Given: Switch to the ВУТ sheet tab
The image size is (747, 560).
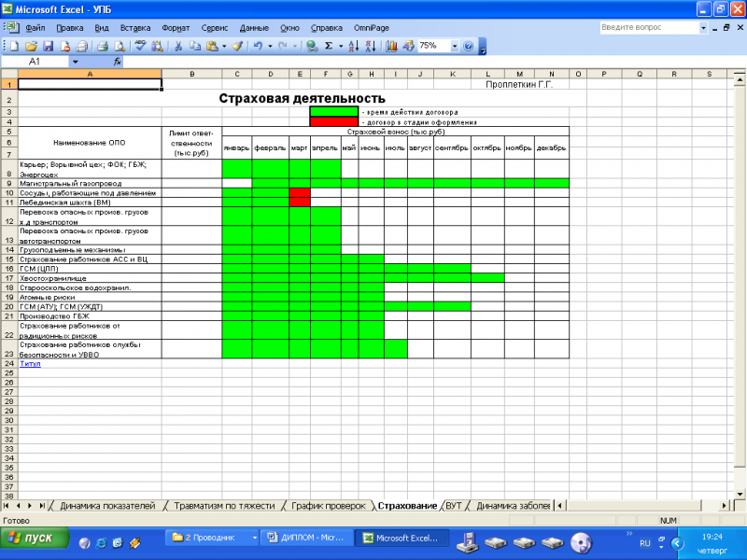Looking at the screenshot, I should click(454, 506).
